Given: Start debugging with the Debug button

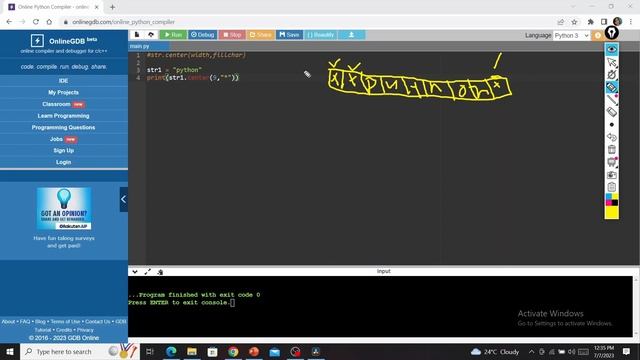Looking at the screenshot, I should [x=202, y=35].
